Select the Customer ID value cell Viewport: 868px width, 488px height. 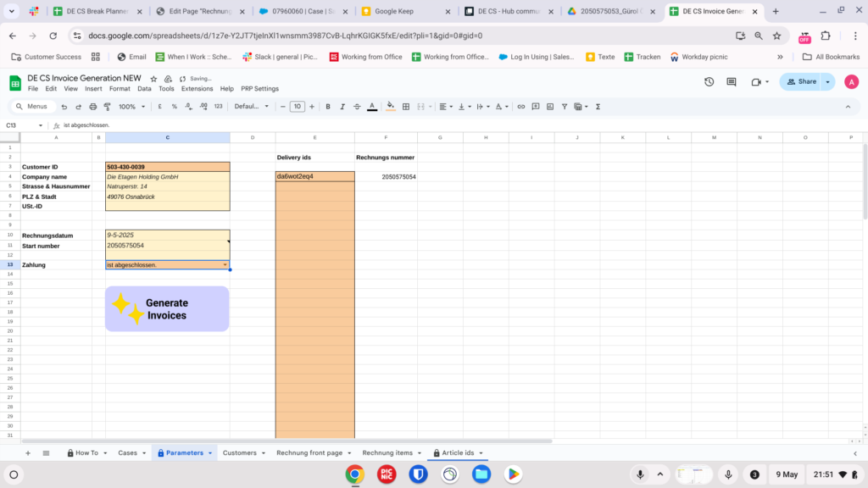[168, 167]
